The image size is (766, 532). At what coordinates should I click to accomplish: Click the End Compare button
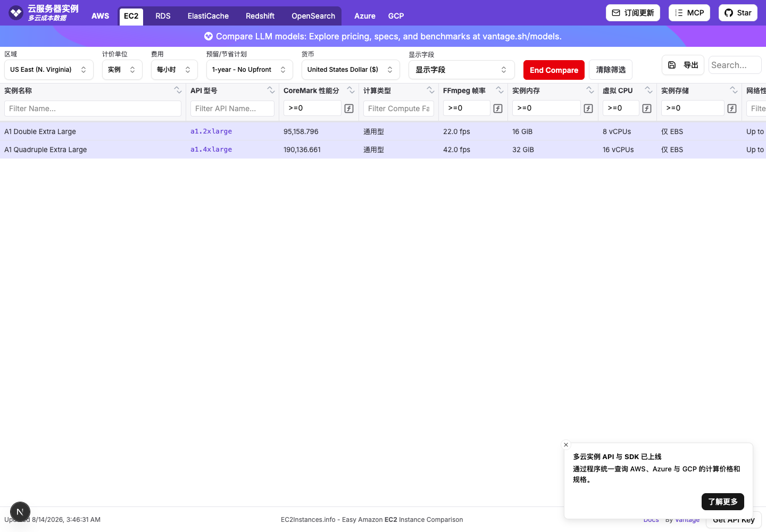point(554,70)
